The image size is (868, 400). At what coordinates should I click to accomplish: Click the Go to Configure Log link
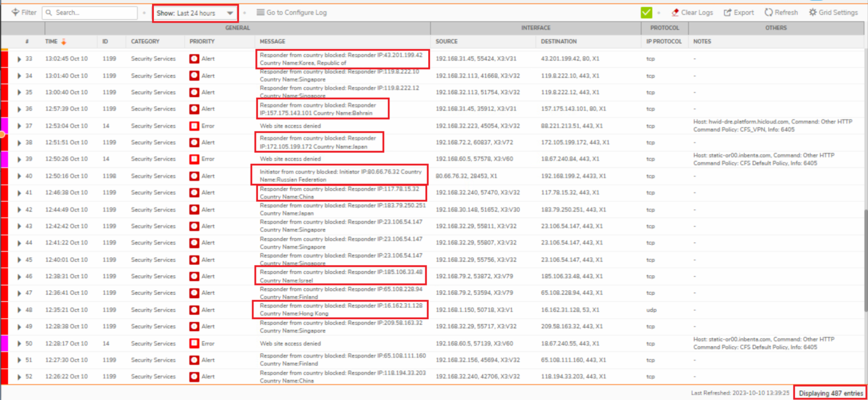pos(296,13)
